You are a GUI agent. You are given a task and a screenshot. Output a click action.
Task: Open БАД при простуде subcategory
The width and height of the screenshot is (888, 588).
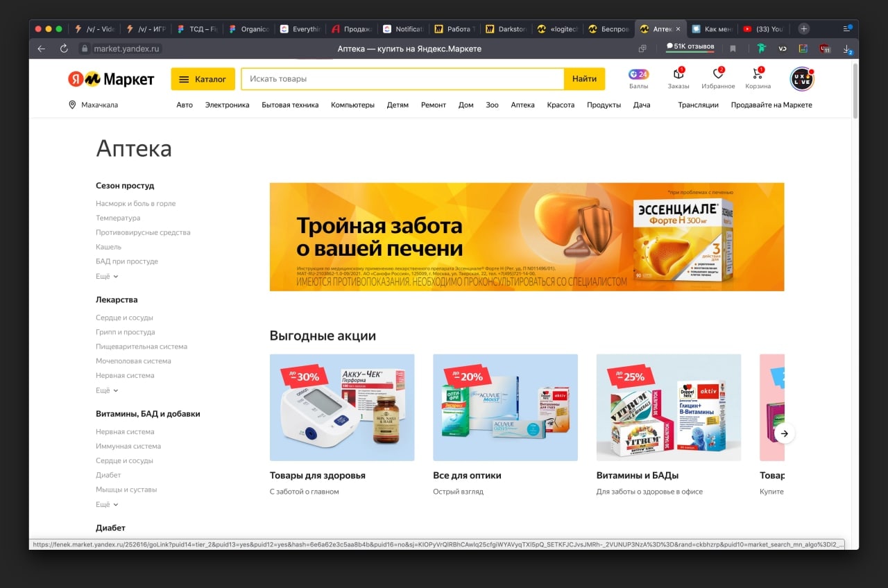[127, 261]
